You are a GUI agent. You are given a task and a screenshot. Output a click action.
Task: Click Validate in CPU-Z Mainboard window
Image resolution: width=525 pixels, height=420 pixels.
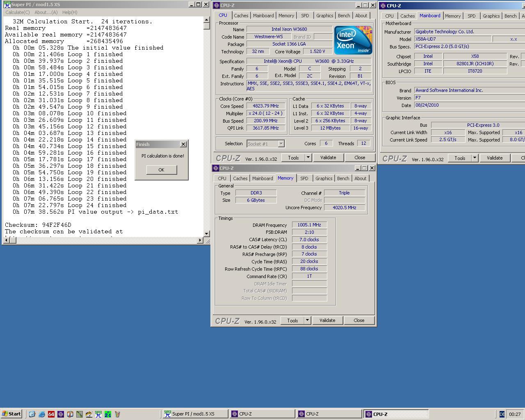coord(495,158)
